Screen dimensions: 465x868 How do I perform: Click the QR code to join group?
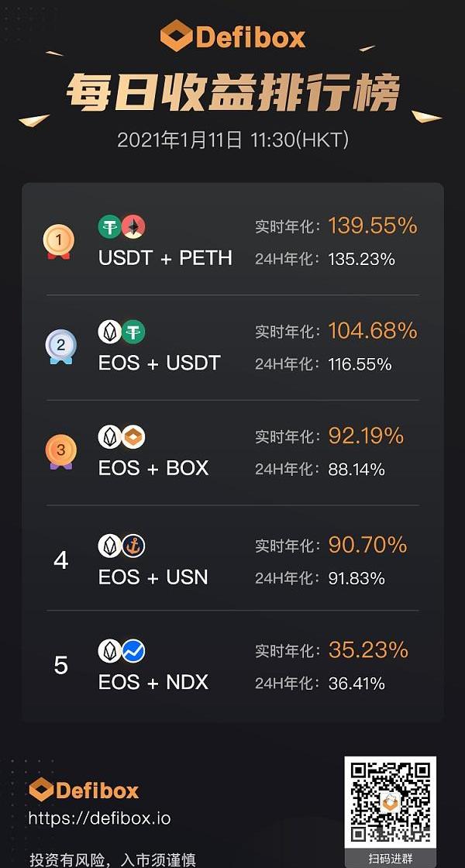390,802
